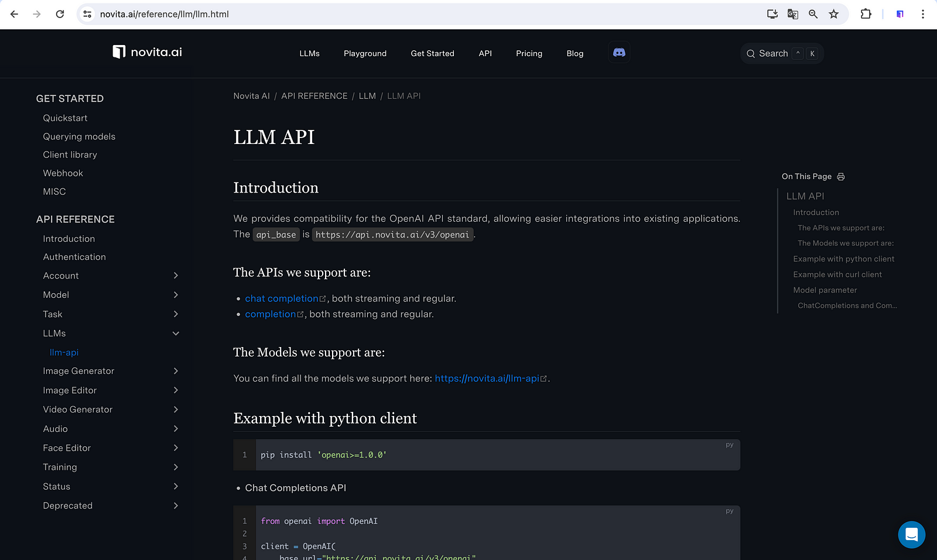Open the browser zoom magnifier icon
This screenshot has height=560, width=937.
tap(813, 14)
